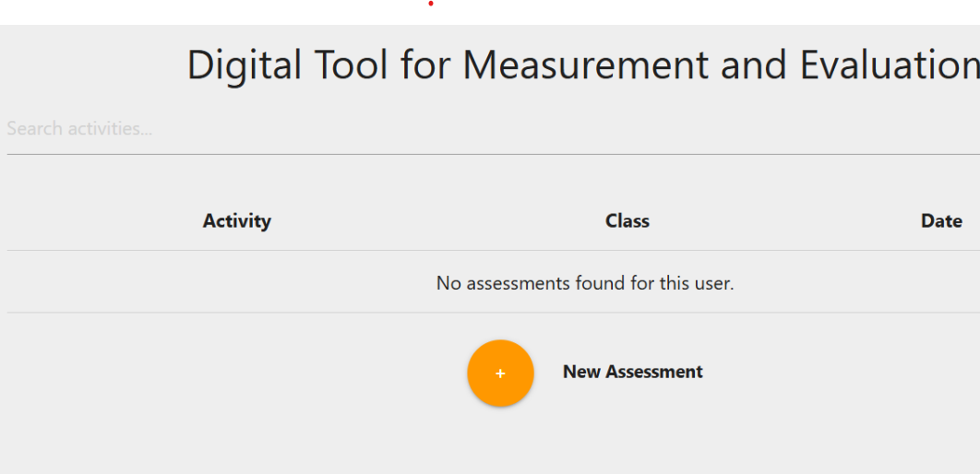Select the 'Search activities...' placeholder text
The height and width of the screenshot is (474, 980).
click(79, 129)
